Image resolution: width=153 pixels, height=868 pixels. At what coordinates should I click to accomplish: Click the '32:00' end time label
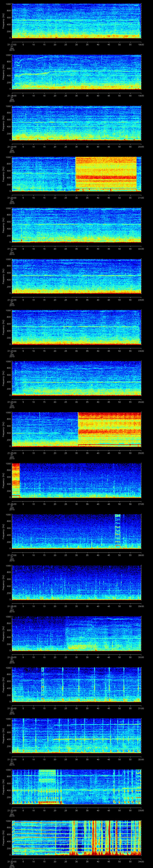pos(141,759)
